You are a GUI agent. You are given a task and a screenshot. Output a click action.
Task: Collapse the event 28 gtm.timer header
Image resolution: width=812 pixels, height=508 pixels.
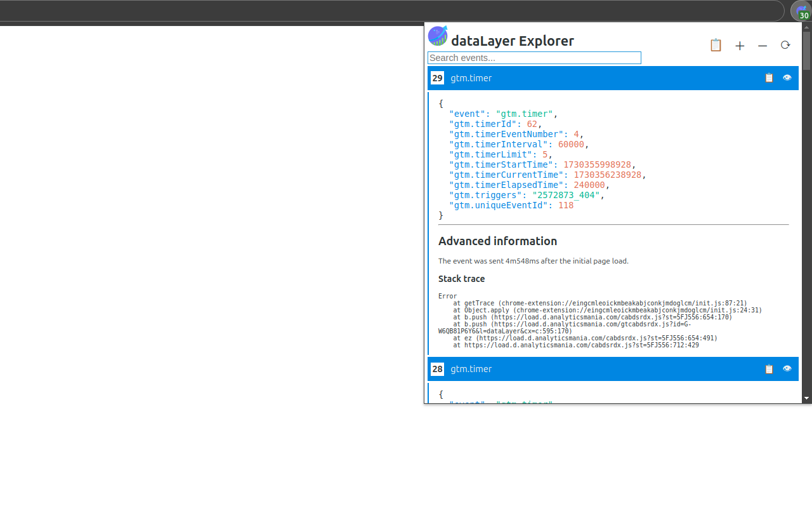[613, 369]
